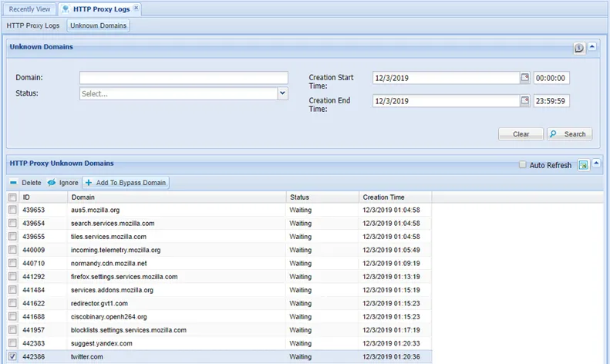Click creation time 12/3/2019 01:20:33
Image resolution: width=610 pixels, height=364 pixels.
tap(391, 343)
